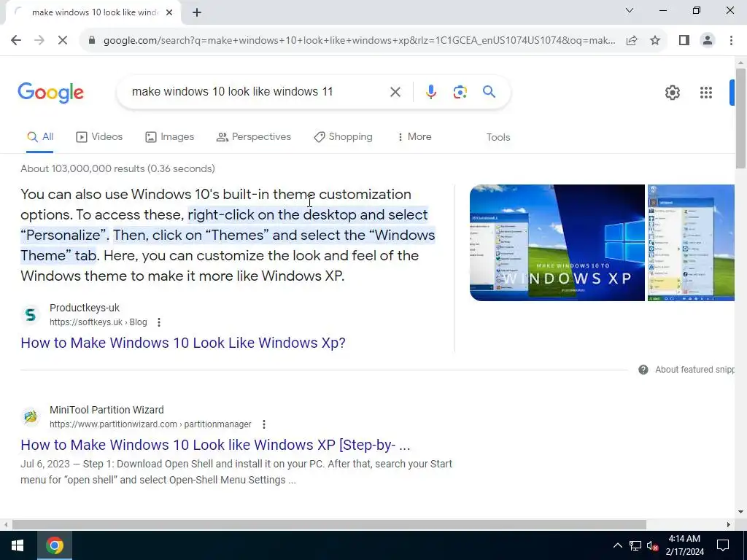This screenshot has width=747, height=560.
Task: Close the current search tab
Action: point(169,12)
